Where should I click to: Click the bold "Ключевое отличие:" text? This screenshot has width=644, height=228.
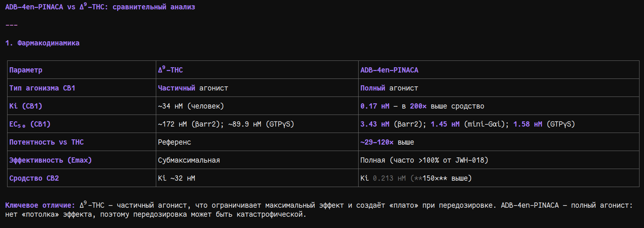(x=40, y=205)
